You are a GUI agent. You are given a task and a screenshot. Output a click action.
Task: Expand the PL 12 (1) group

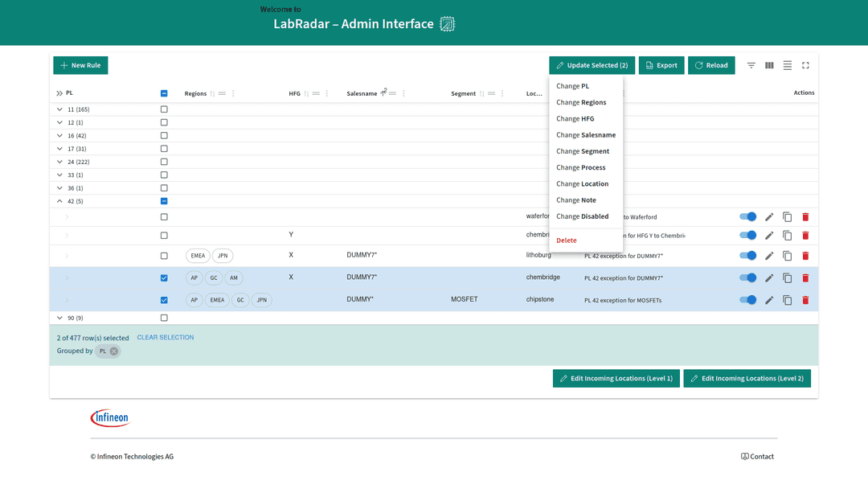(x=59, y=122)
